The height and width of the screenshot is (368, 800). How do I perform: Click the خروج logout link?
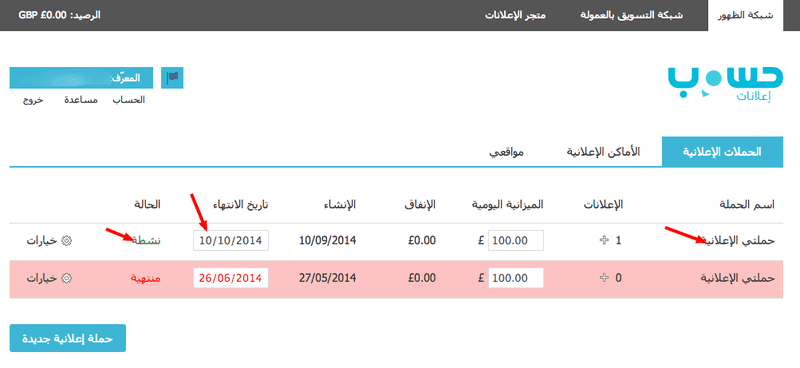(x=33, y=100)
